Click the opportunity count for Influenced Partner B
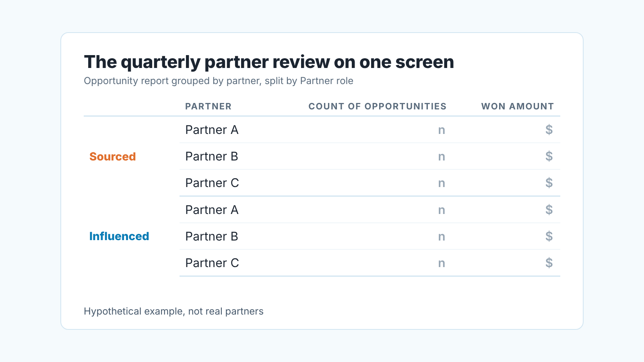644x362 pixels. pyautogui.click(x=442, y=237)
